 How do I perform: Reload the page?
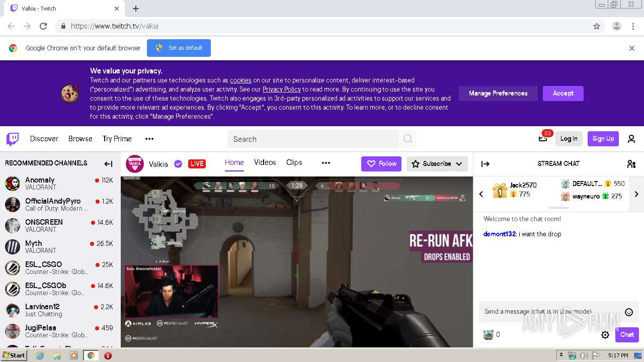coord(43,26)
